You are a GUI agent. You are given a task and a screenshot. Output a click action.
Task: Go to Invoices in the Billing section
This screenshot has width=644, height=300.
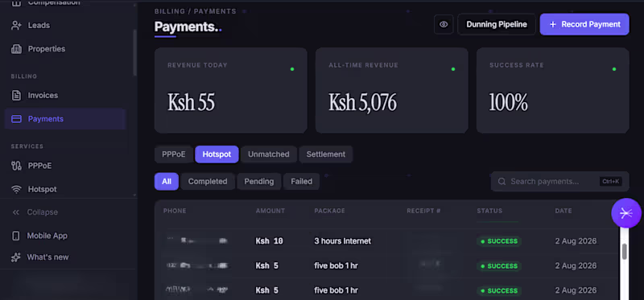click(x=65, y=96)
